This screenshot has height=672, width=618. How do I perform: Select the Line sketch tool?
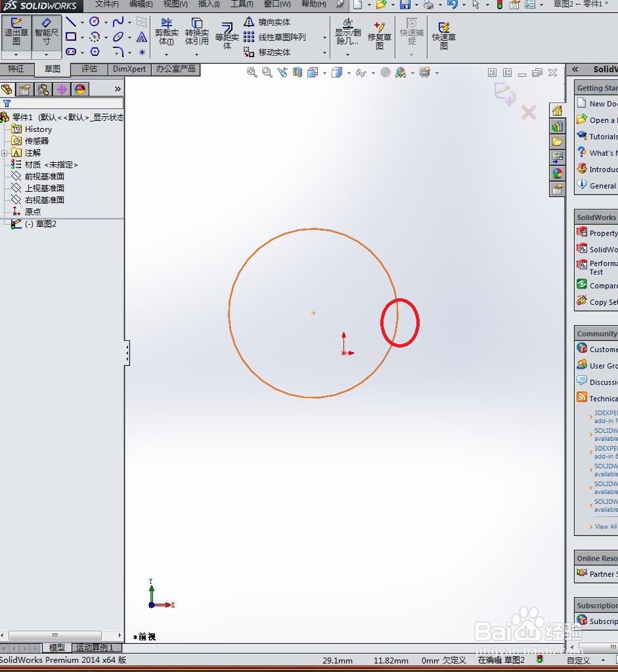tap(71, 22)
